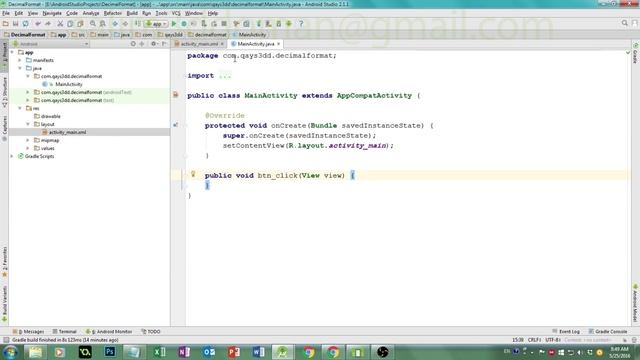
Task: Click the Paste toolbar icon
Action: point(80,24)
